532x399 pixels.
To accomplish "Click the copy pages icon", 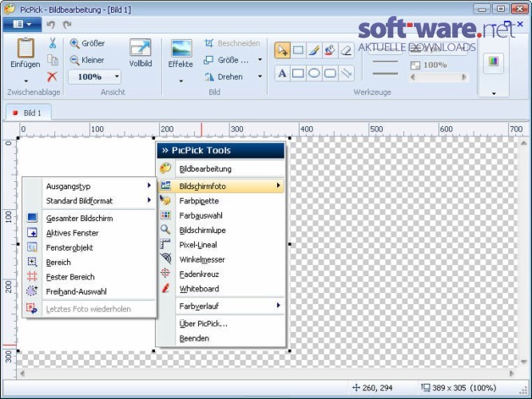I will [52, 60].
